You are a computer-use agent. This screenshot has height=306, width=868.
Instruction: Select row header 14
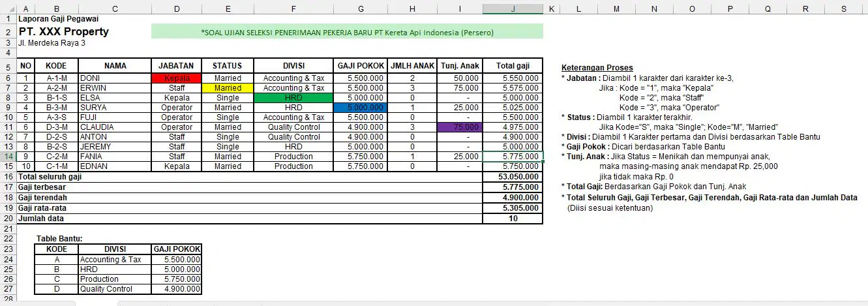[8, 157]
